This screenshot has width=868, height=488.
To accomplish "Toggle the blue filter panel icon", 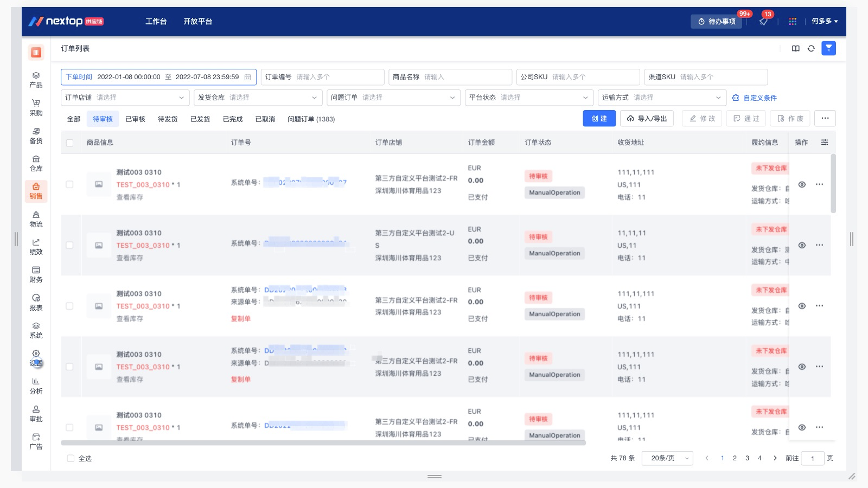I will 828,48.
